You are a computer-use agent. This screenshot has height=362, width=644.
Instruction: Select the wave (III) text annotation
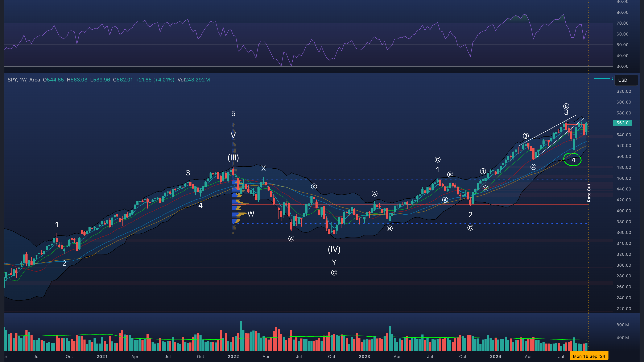[x=233, y=158]
